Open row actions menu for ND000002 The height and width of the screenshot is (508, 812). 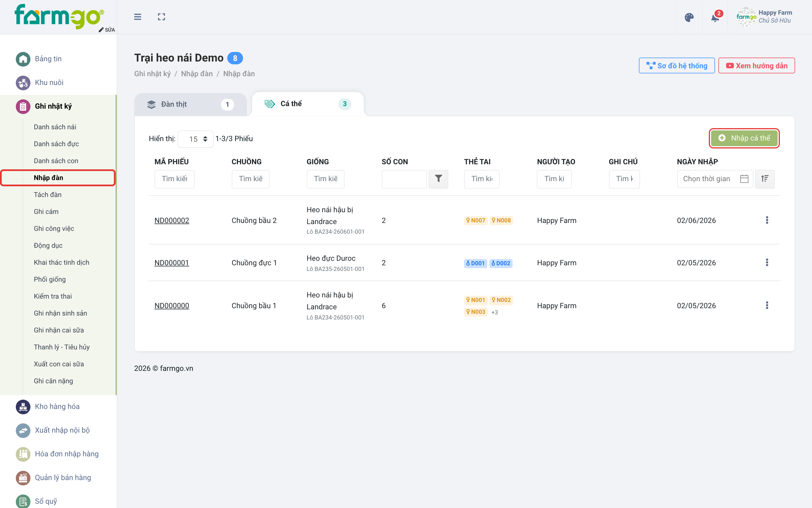(x=767, y=220)
